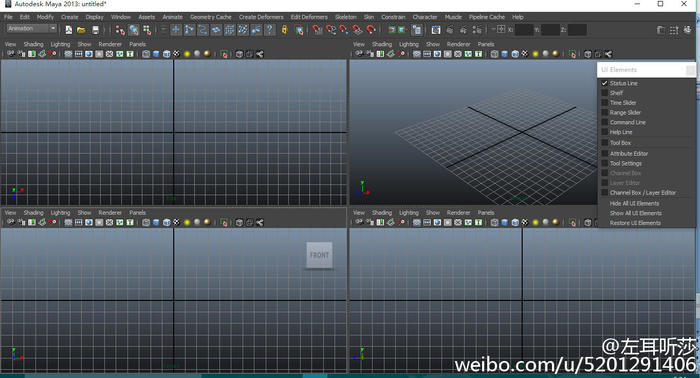
Task: Click yellow use-all-lights ball in perspective panel
Action: pyautogui.click(x=535, y=54)
